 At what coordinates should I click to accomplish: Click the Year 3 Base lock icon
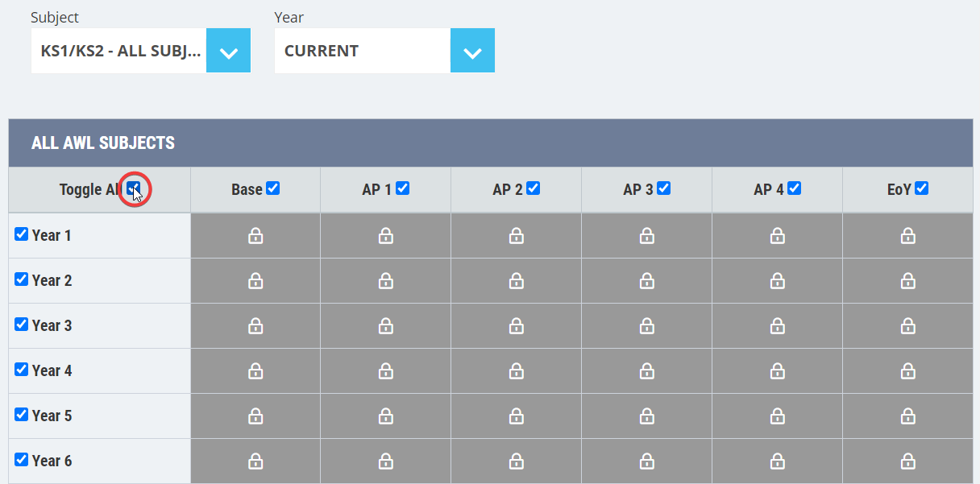point(255,325)
